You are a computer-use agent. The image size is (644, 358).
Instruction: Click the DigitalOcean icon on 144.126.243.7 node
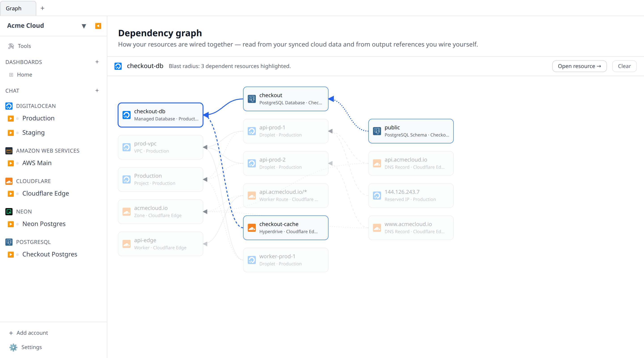coord(377,196)
